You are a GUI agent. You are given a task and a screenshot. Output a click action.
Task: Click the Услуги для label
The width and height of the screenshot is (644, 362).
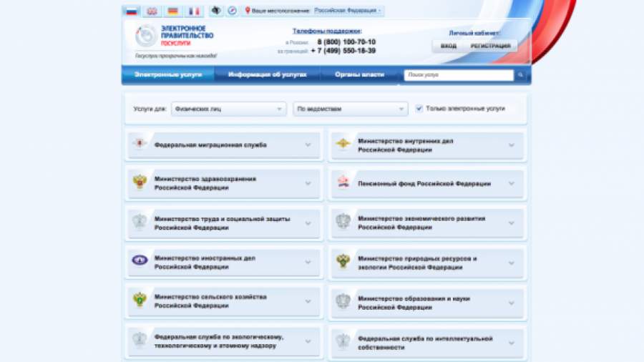click(150, 109)
